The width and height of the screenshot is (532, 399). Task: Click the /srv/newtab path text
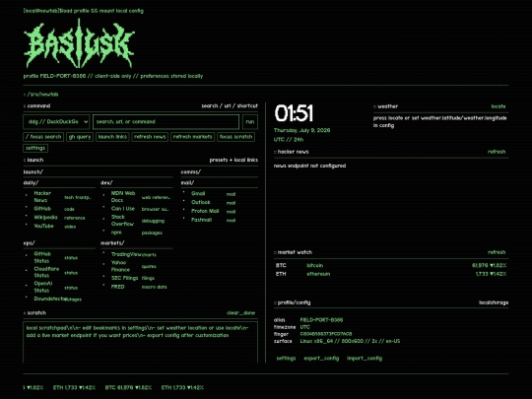(42, 95)
